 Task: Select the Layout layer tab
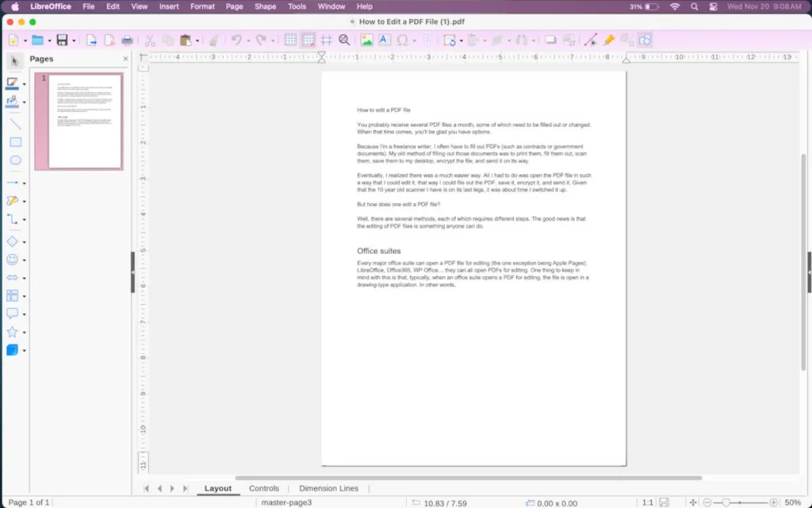point(217,488)
